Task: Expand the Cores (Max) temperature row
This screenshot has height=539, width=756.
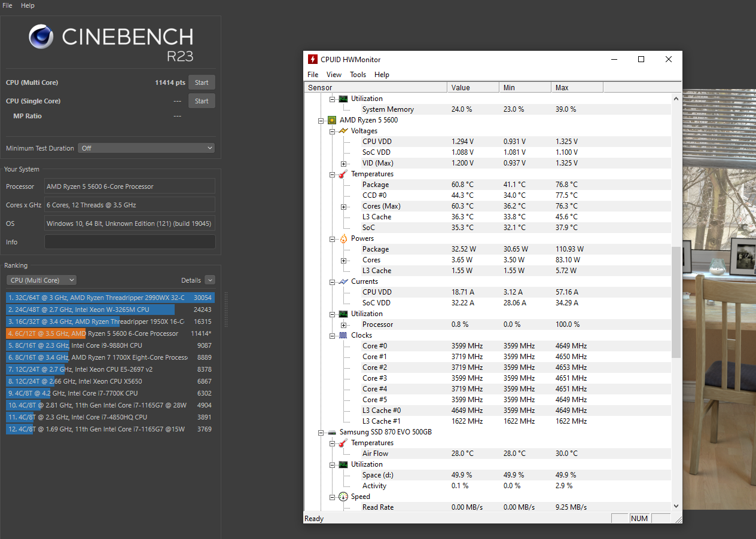Action: [344, 206]
